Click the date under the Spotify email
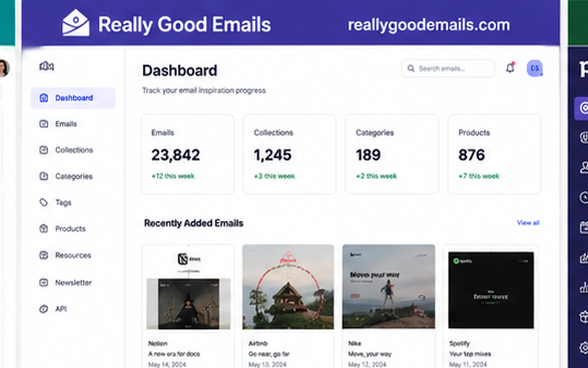The width and height of the screenshot is (588, 368). click(x=468, y=364)
